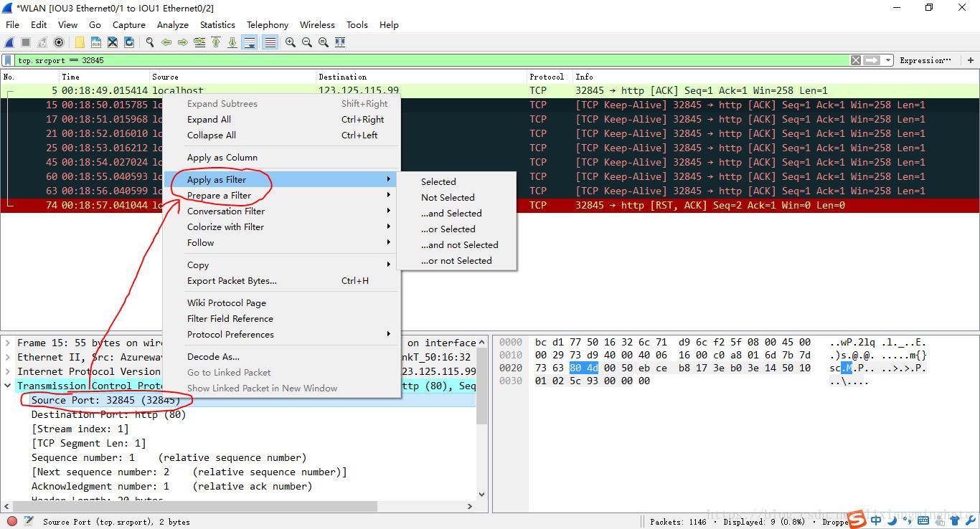Sort packets by Protocol column

(550, 77)
